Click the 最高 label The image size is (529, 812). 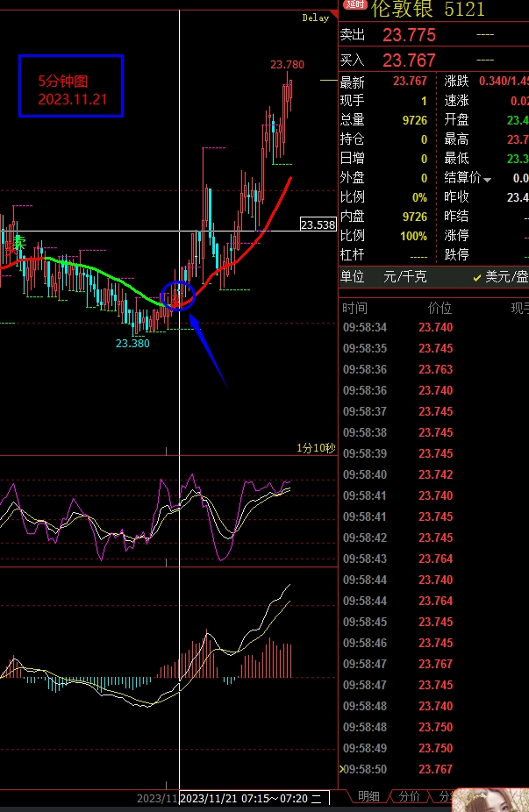(x=456, y=139)
